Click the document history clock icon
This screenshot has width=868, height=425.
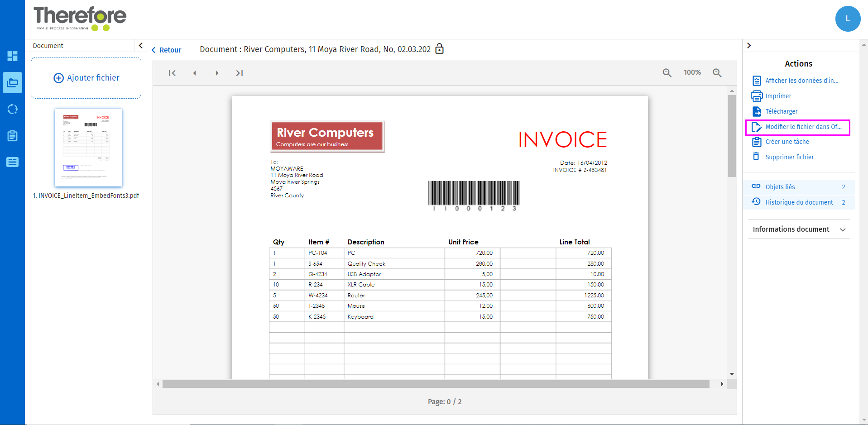756,201
